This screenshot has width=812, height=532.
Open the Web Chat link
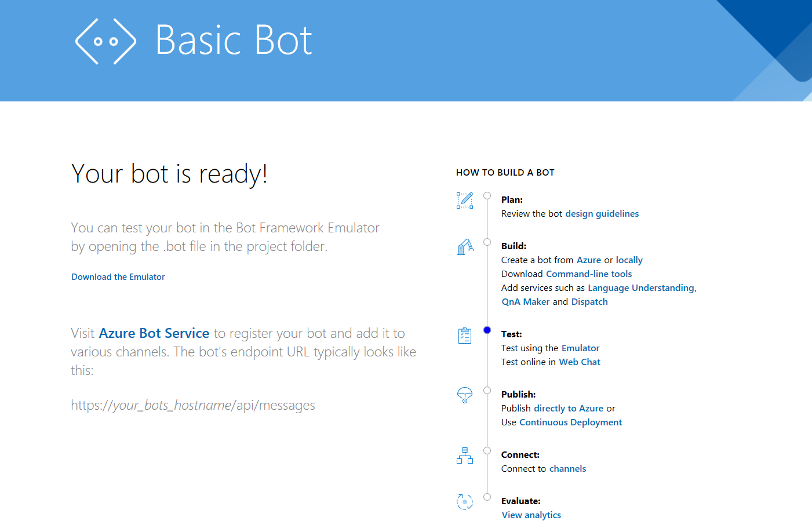coord(580,362)
